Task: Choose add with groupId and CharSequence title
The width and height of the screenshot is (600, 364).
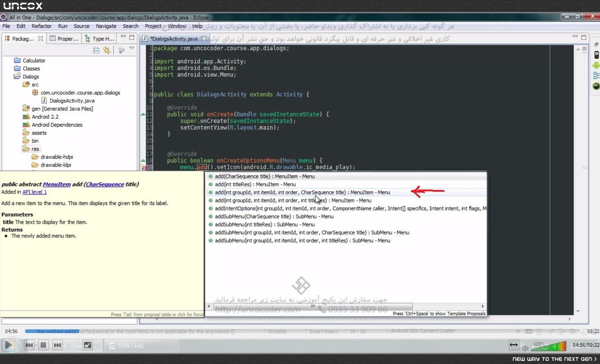Action: pos(347,192)
